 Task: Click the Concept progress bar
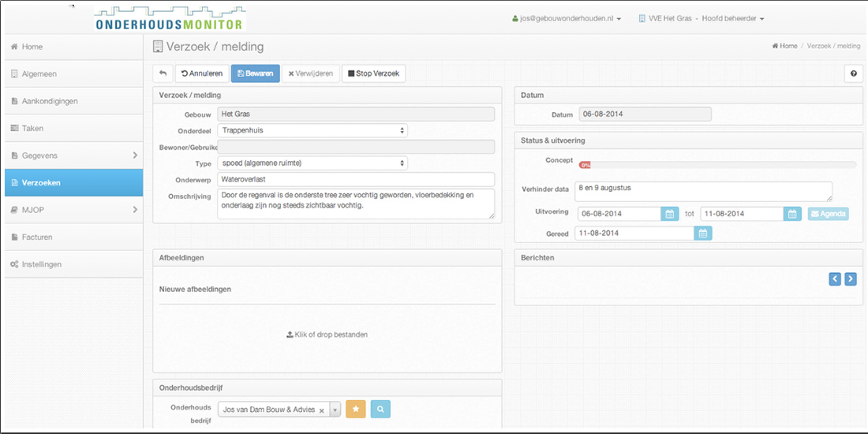coord(717,165)
